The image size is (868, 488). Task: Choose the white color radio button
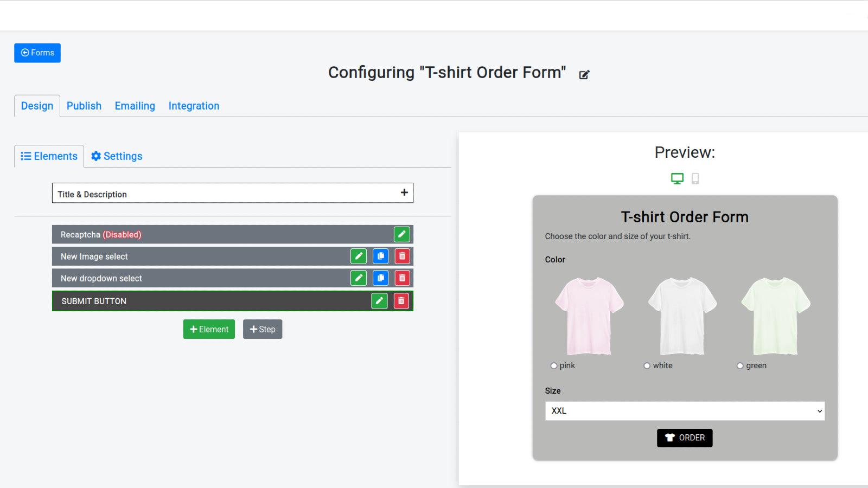coord(647,365)
